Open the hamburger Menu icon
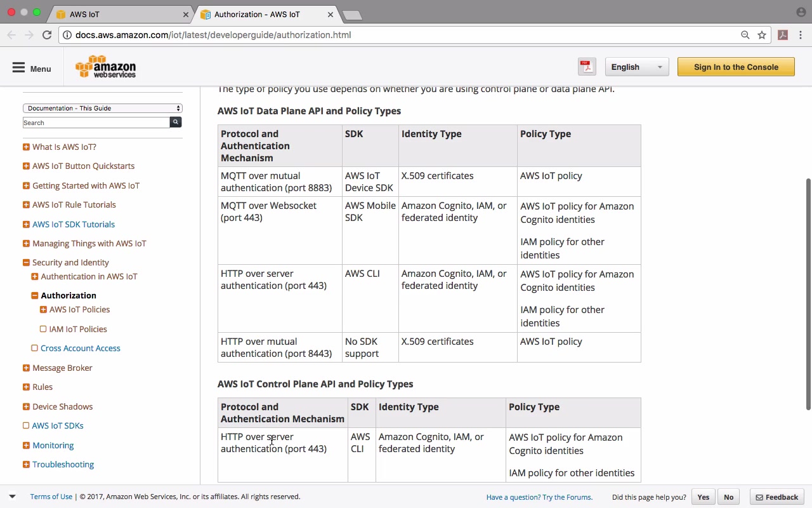The width and height of the screenshot is (812, 508). [18, 68]
